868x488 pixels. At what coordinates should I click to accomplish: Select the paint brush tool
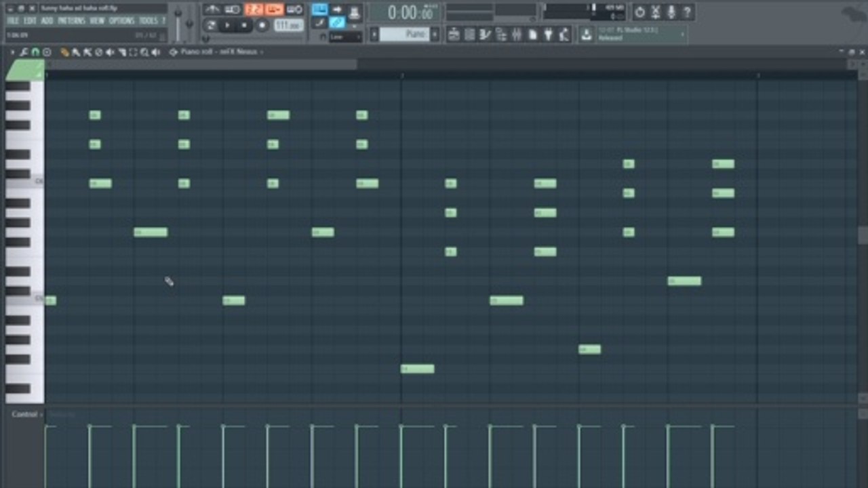tap(76, 52)
